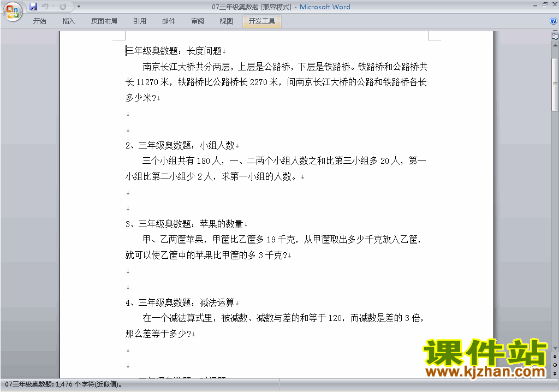Select the 审阅 ribbon tab

tap(198, 21)
